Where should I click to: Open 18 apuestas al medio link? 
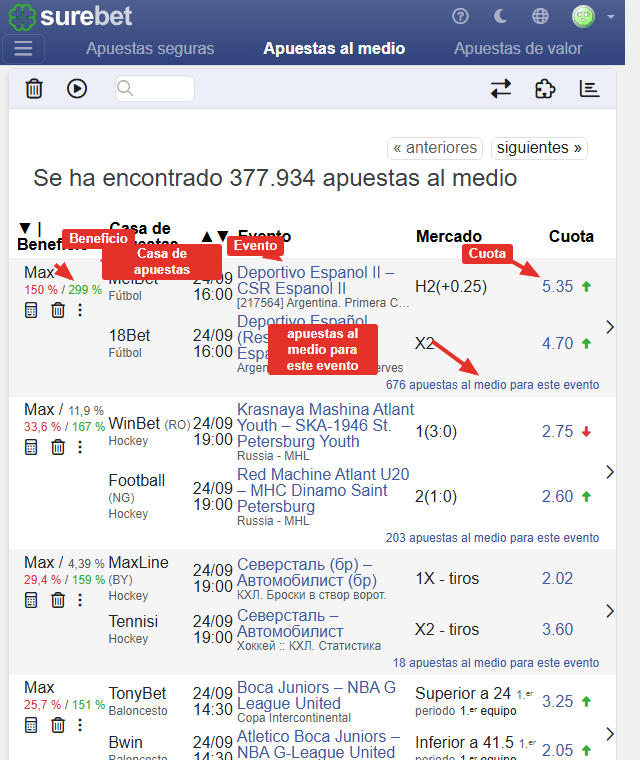(x=496, y=663)
